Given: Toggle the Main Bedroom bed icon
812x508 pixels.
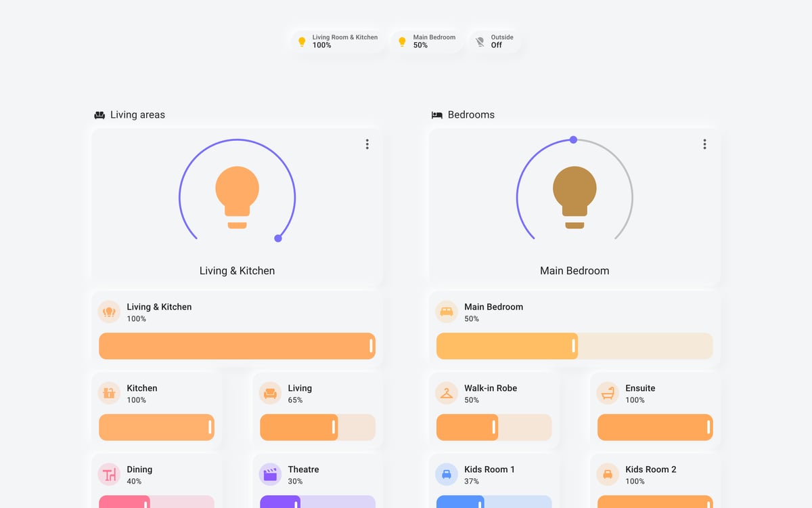Looking at the screenshot, I should 446,312.
